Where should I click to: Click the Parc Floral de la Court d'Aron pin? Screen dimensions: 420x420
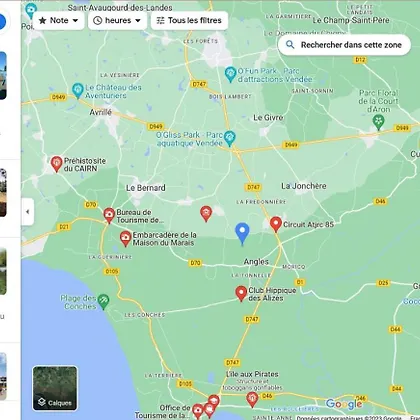(x=378, y=122)
